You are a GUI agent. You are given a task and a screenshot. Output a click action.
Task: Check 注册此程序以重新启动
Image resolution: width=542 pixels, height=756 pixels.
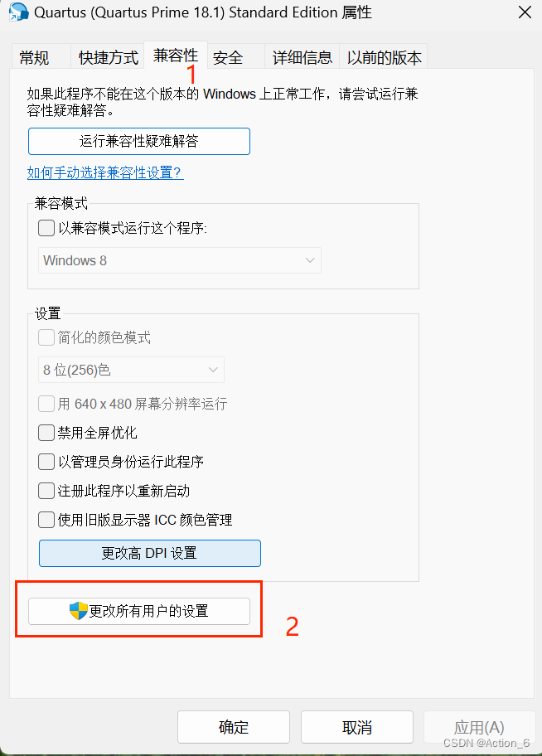point(46,490)
